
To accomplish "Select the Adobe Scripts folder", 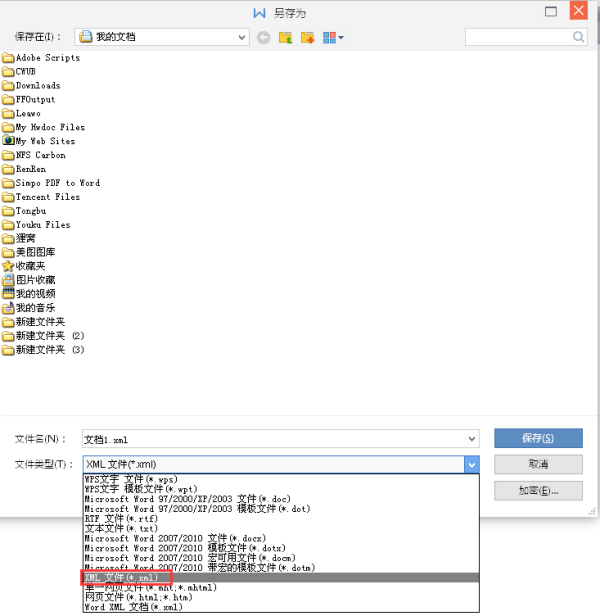I will pos(41,58).
